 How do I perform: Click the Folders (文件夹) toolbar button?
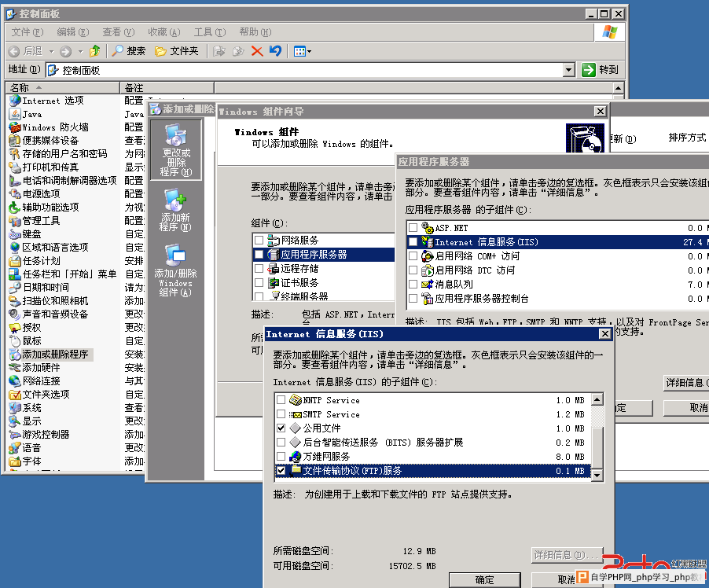[x=177, y=51]
